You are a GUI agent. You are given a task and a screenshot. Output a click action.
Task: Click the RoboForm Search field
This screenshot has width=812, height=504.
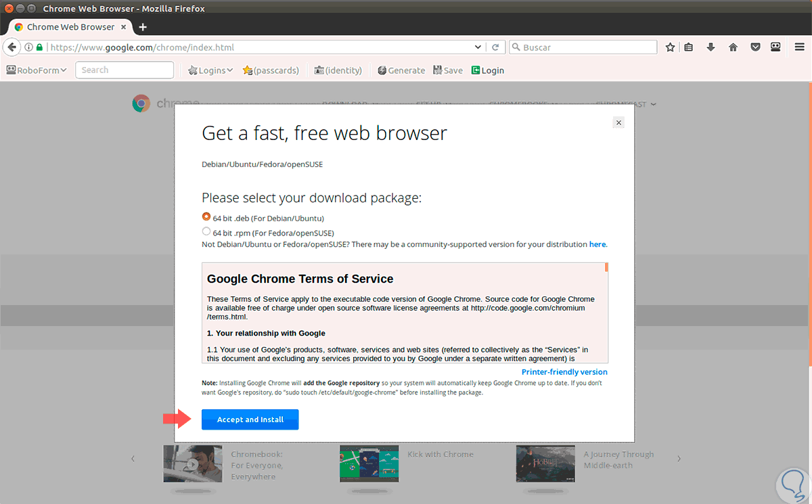coord(125,70)
